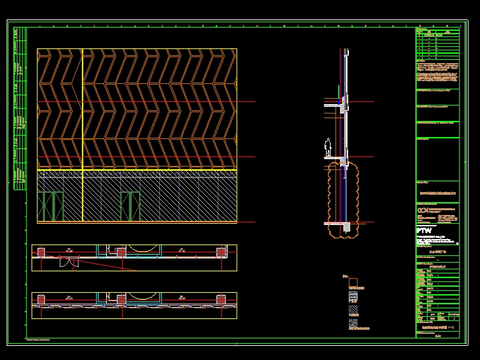Click the empty orange square legend swatch
This screenshot has width=480, height=360.
click(353, 282)
